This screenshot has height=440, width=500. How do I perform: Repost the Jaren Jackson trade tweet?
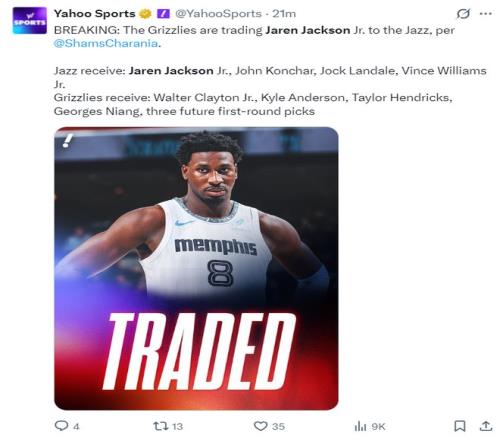[159, 426]
